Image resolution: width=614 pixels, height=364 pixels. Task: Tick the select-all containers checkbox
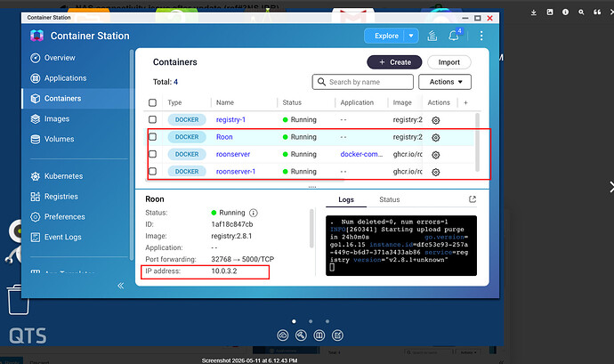point(153,102)
